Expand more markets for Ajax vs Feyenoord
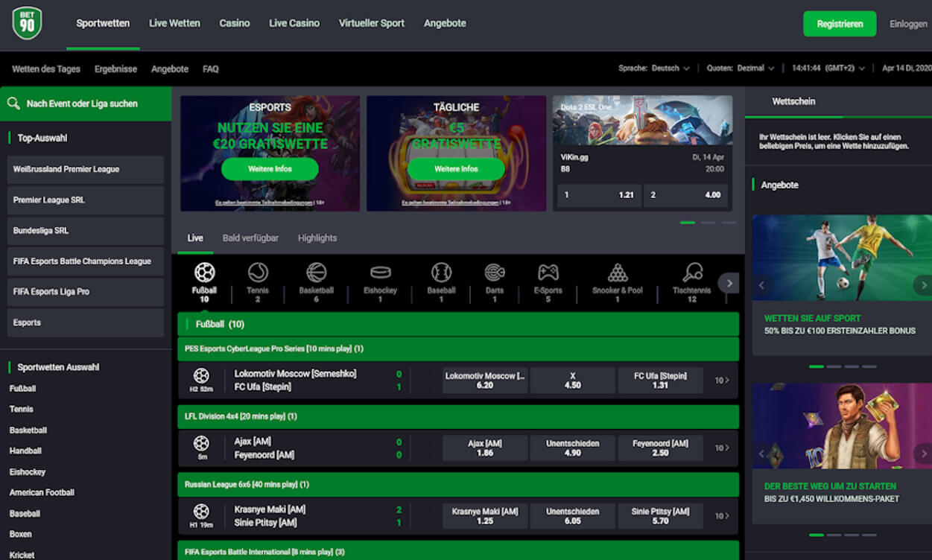Viewport: 932px width, 560px height. coord(722,448)
